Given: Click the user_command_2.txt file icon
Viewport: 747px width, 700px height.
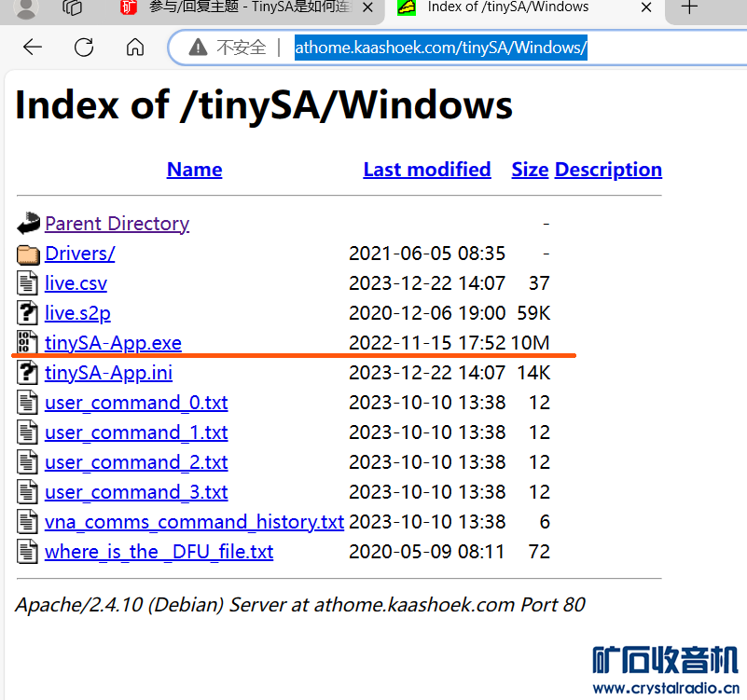Looking at the screenshot, I should [27, 462].
